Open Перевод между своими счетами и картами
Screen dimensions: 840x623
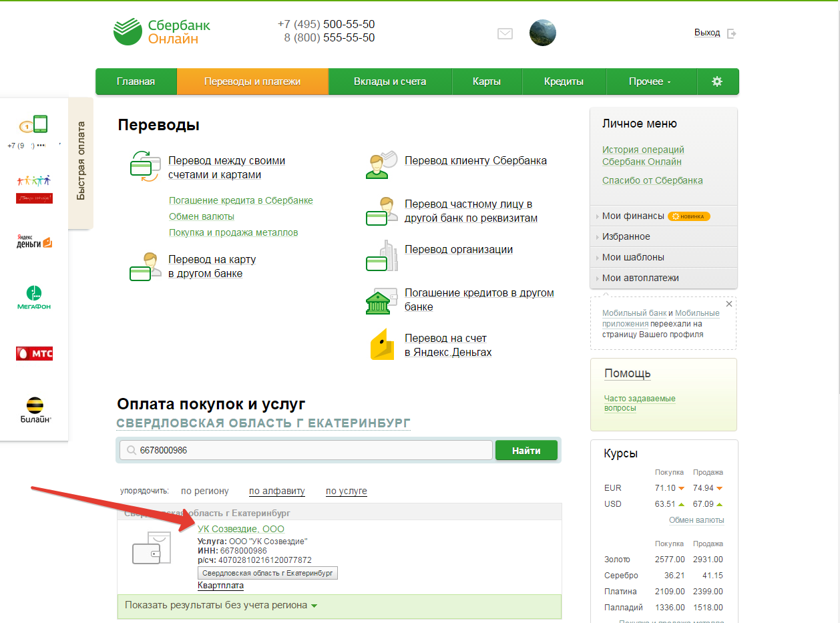(226, 168)
